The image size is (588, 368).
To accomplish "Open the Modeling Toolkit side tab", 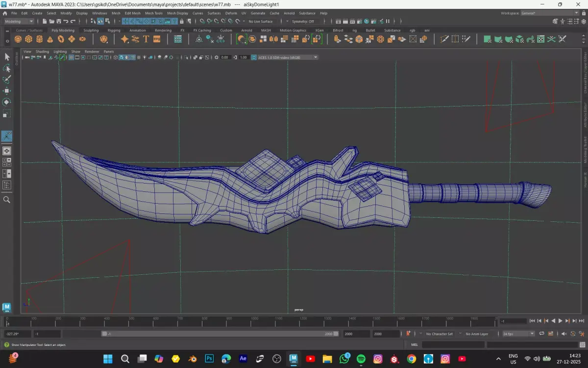I will pos(585,150).
